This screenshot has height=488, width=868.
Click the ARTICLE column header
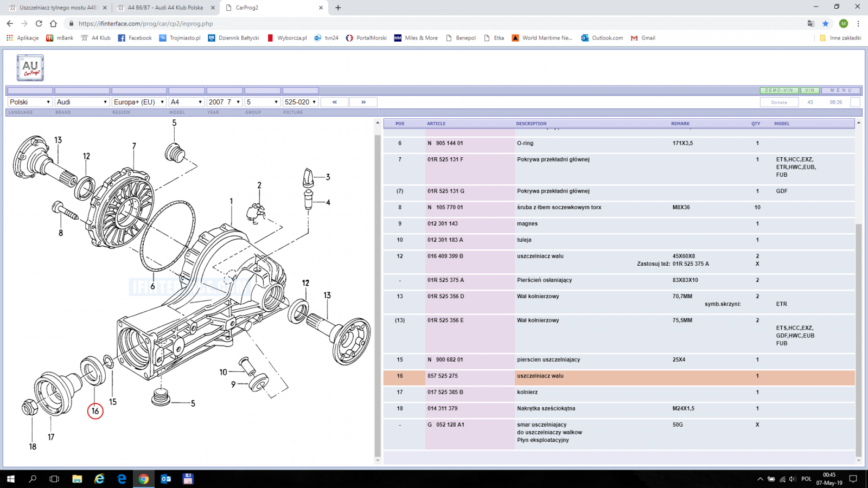(x=436, y=124)
